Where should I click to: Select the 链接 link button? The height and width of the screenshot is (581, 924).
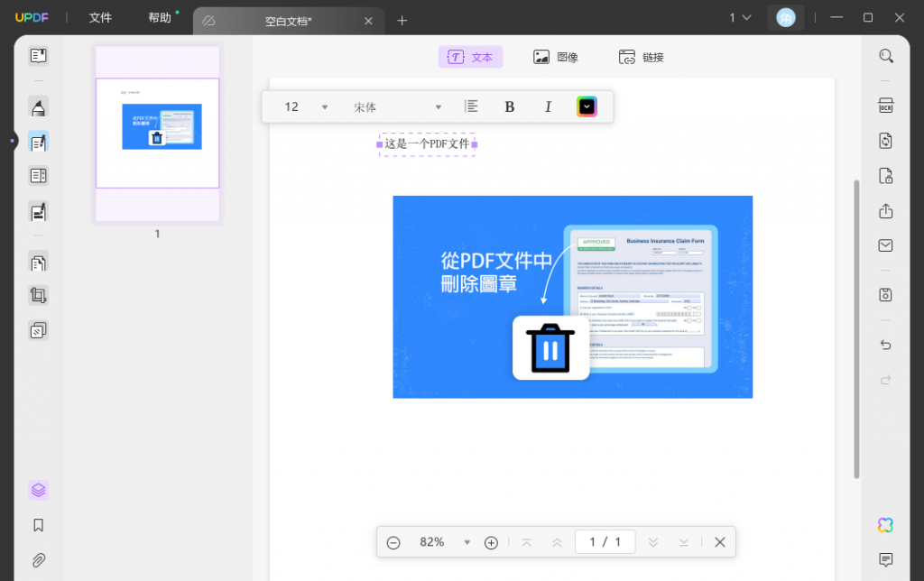click(x=642, y=57)
